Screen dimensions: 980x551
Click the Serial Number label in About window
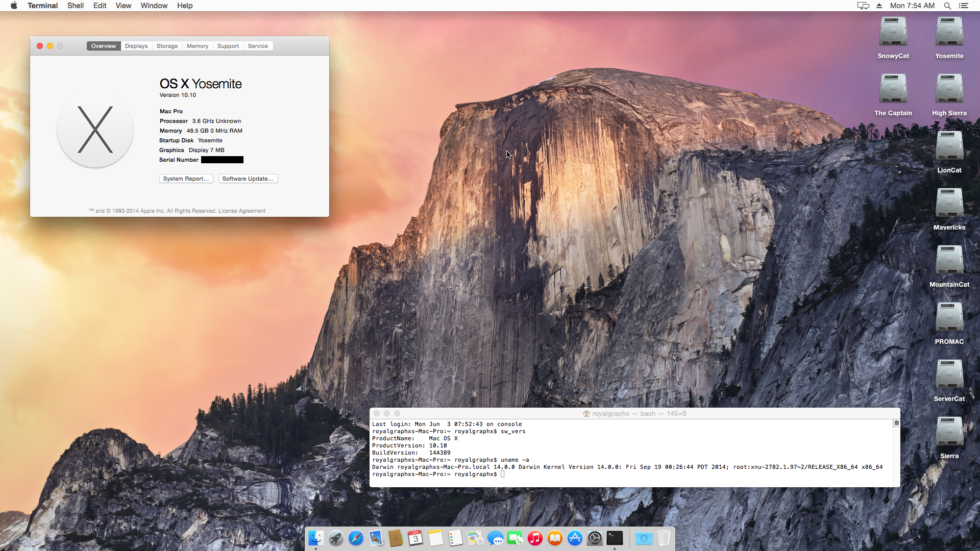click(179, 160)
